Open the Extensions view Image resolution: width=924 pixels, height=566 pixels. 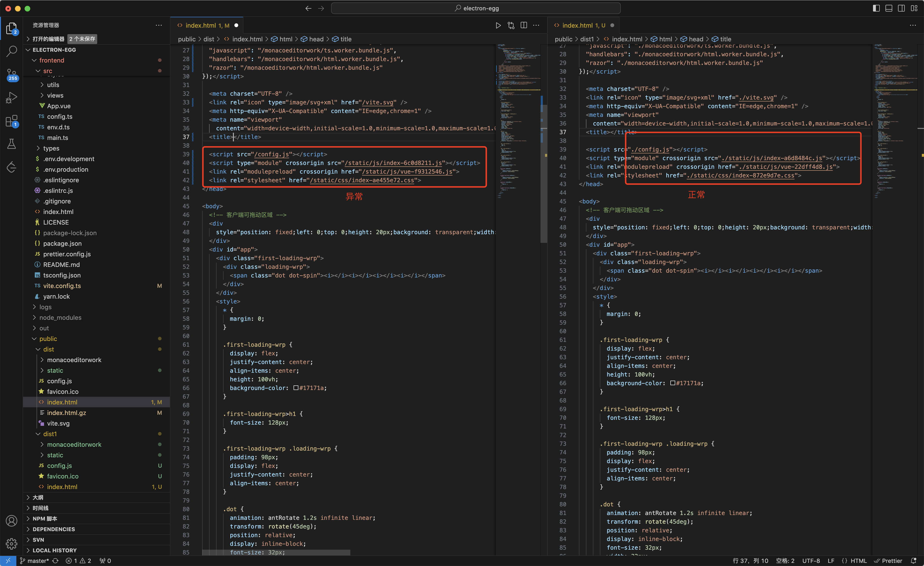point(12,121)
